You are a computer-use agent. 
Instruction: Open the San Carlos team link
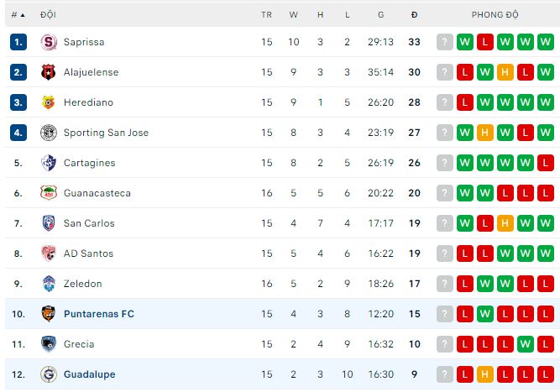[x=89, y=223]
